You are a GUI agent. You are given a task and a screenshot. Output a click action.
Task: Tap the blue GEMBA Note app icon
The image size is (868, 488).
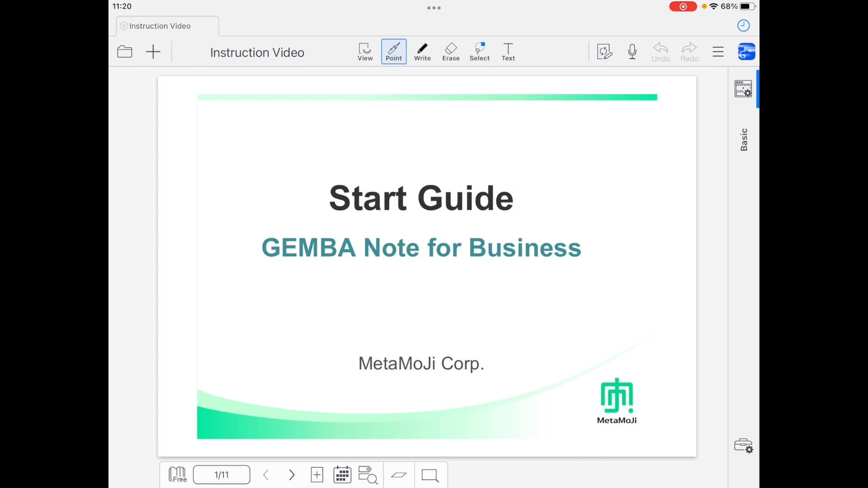click(x=746, y=52)
